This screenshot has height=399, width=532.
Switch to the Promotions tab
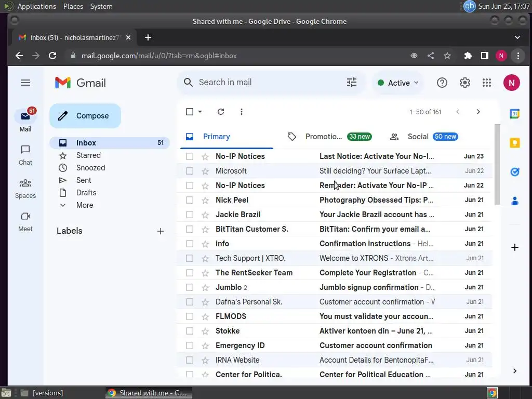[329, 137]
